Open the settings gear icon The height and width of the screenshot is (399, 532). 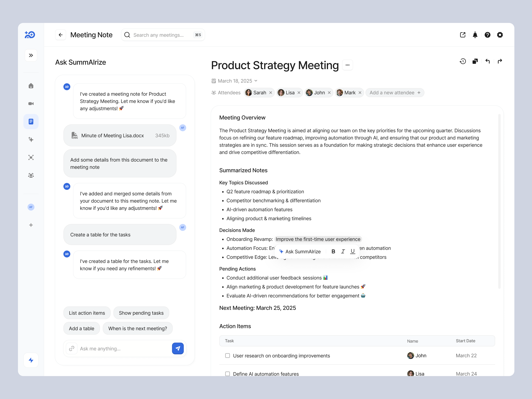[500, 35]
